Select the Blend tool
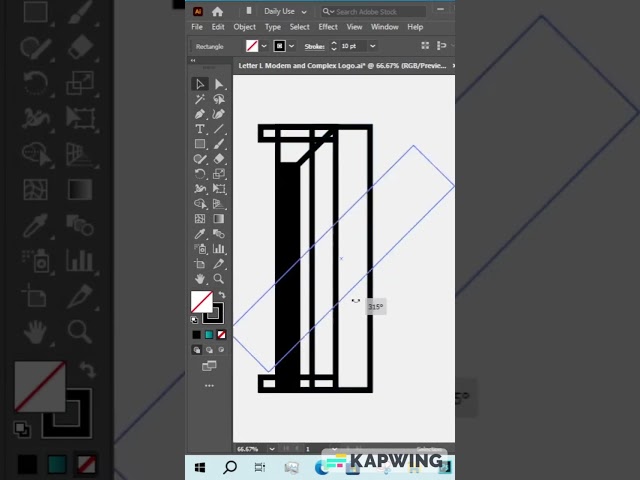Image resolution: width=640 pixels, height=480 pixels. (x=219, y=233)
